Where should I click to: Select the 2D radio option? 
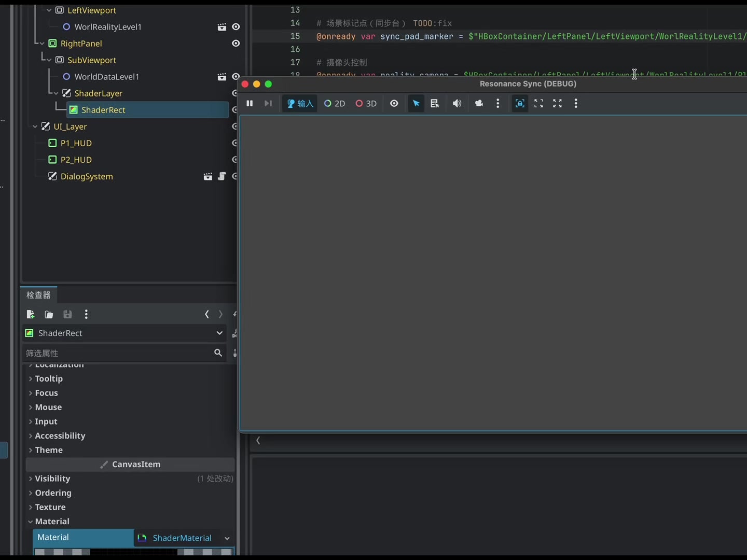(335, 104)
